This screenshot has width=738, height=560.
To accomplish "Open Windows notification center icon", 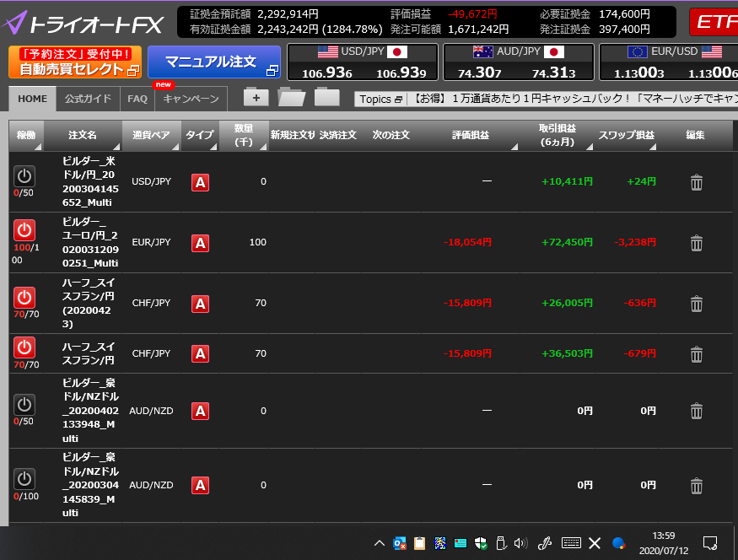I will coord(710,542).
